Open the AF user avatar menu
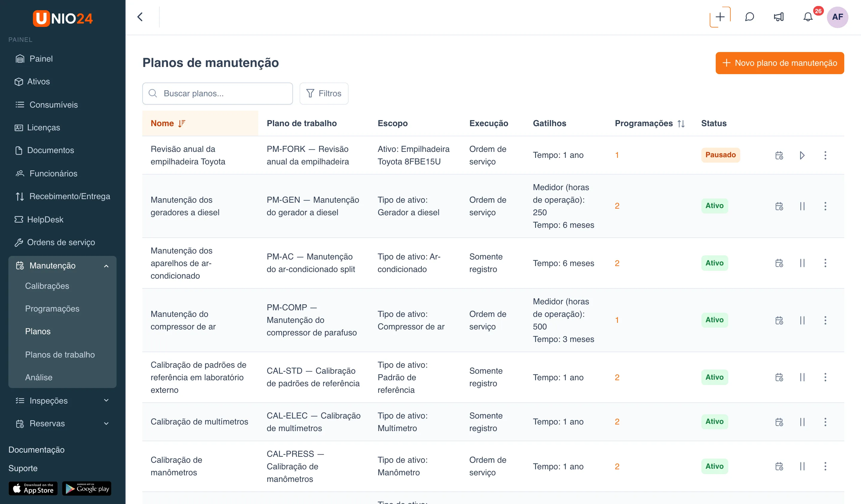The image size is (861, 504). click(837, 17)
